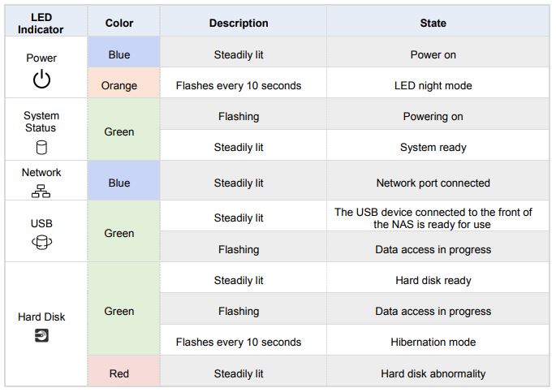Click the Hard Disk drive icon
This screenshot has height=392, width=556.
click(x=41, y=335)
